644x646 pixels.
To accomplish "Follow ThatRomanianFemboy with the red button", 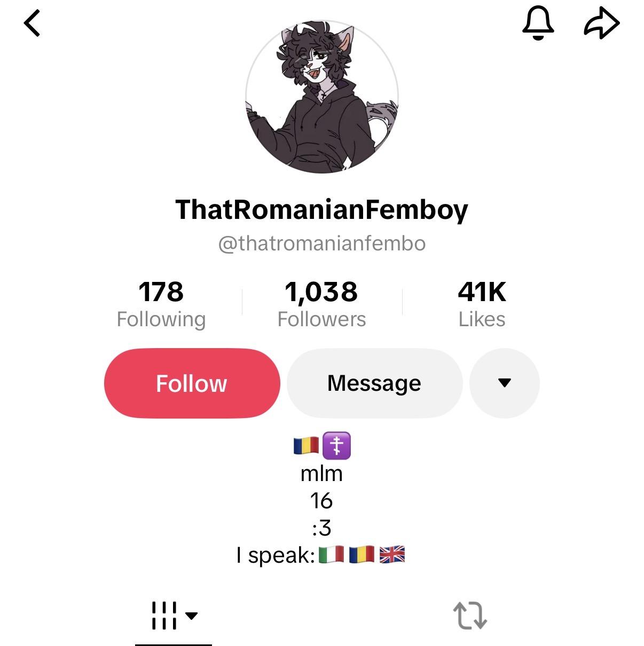I will [x=192, y=383].
